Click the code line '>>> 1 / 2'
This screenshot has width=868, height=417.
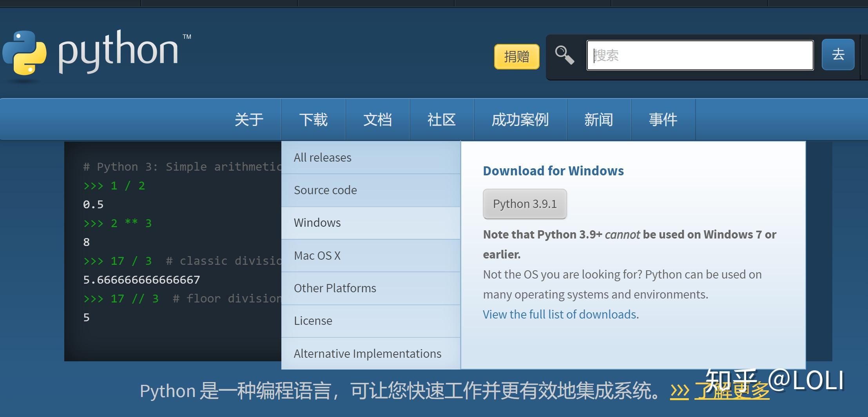coord(114,186)
